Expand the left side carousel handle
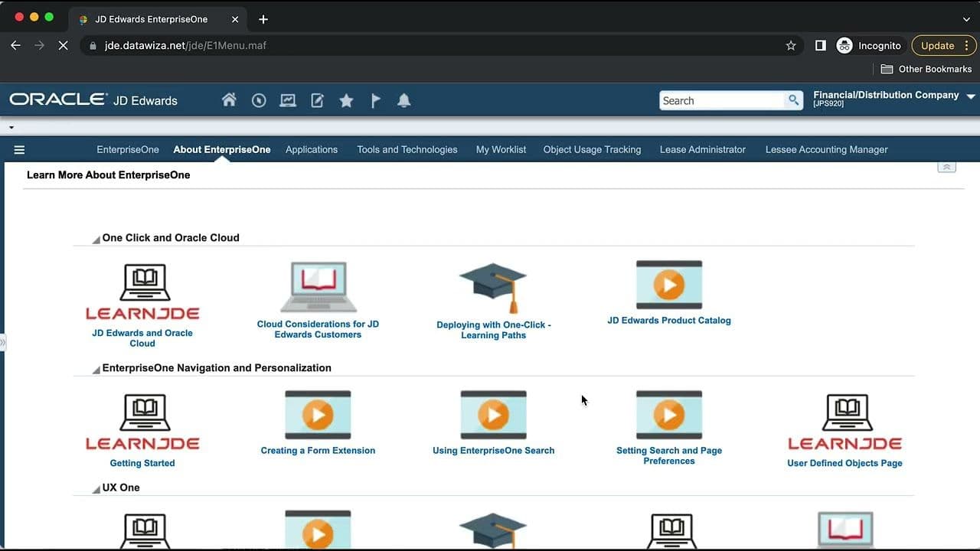Image resolution: width=980 pixels, height=551 pixels. [3, 343]
